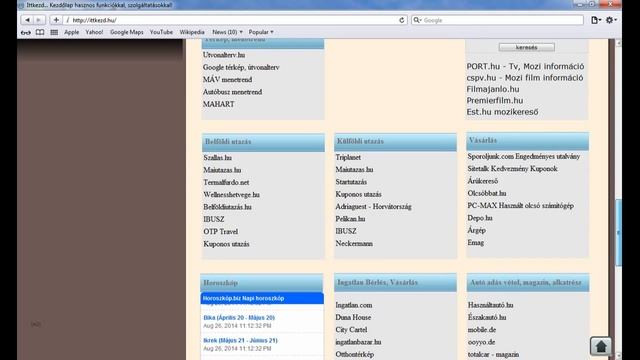
Task: Click the page vertical scrollbar thumb
Action: pos(618,232)
